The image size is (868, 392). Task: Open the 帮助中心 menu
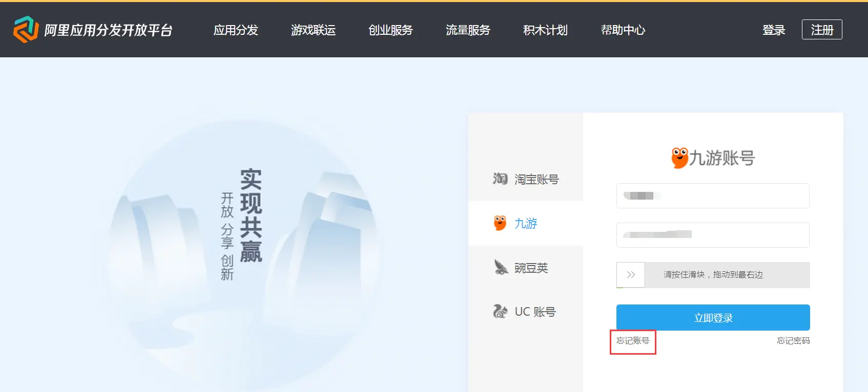pos(623,30)
